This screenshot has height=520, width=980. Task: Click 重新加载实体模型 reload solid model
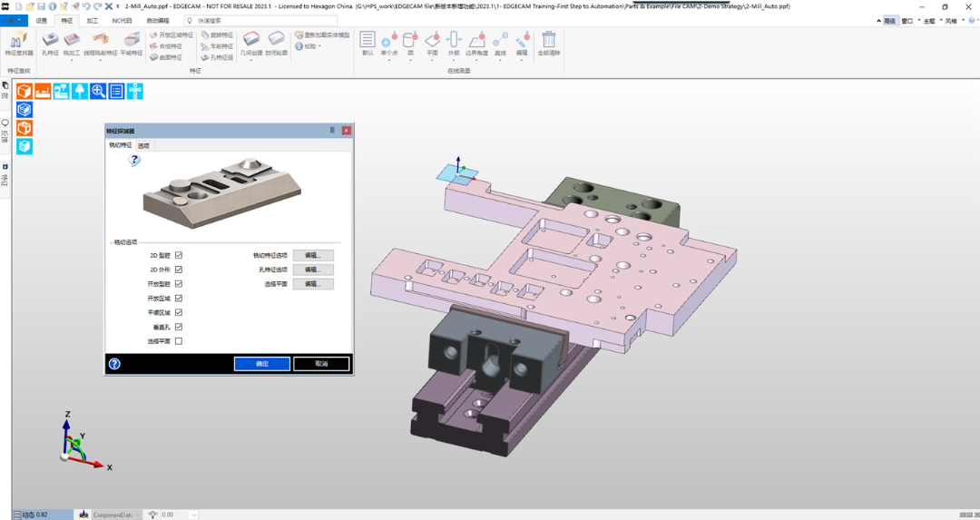point(322,35)
